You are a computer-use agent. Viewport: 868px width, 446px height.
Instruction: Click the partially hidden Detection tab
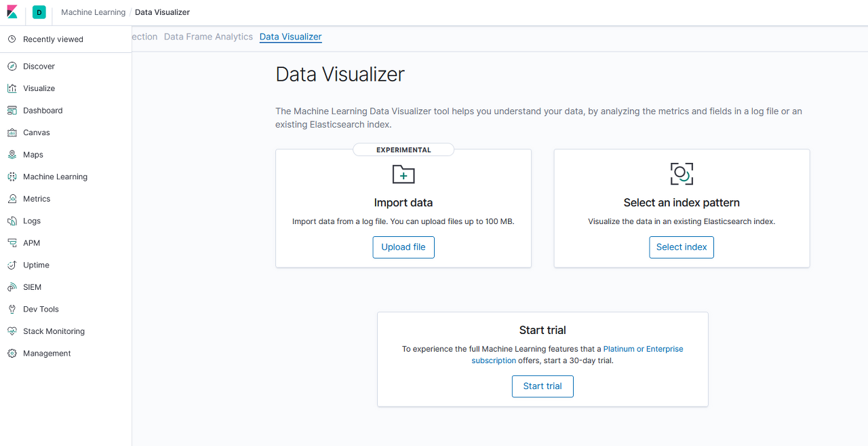pyautogui.click(x=144, y=37)
